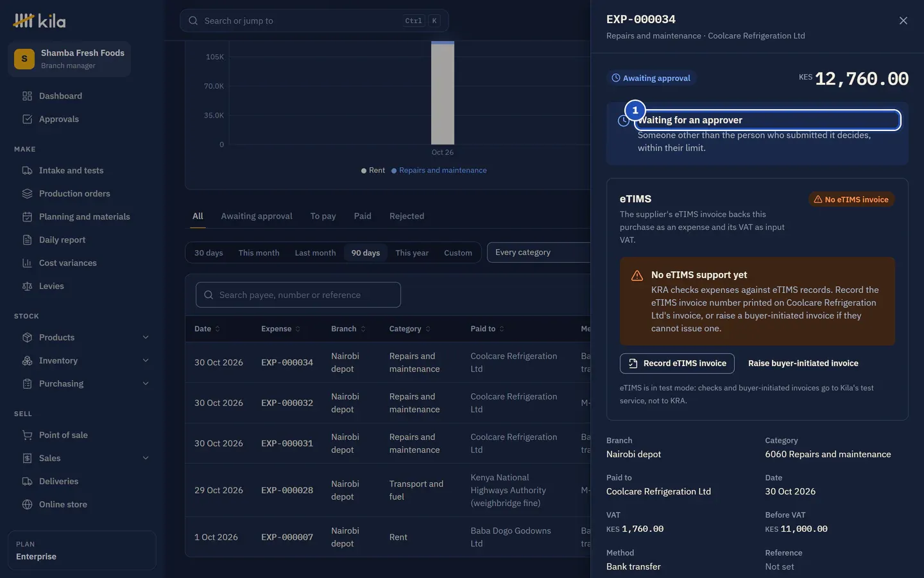This screenshot has width=924, height=578.
Task: Open the Every category dropdown
Action: pos(539,252)
